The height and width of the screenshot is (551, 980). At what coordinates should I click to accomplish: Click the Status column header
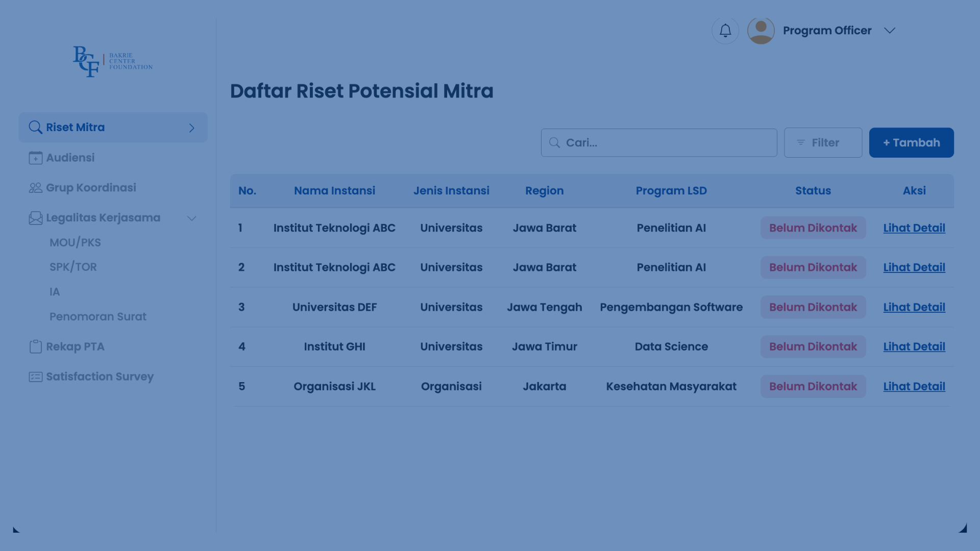[x=813, y=190]
